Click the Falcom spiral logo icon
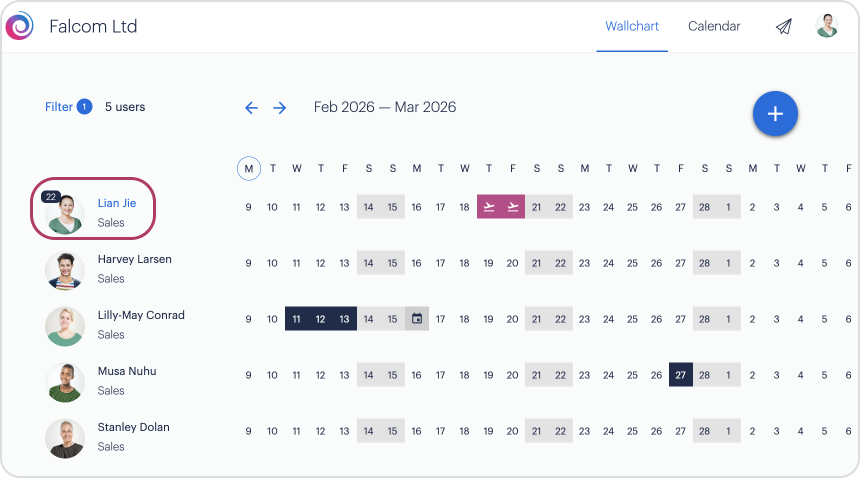The image size is (860, 478). [x=20, y=26]
